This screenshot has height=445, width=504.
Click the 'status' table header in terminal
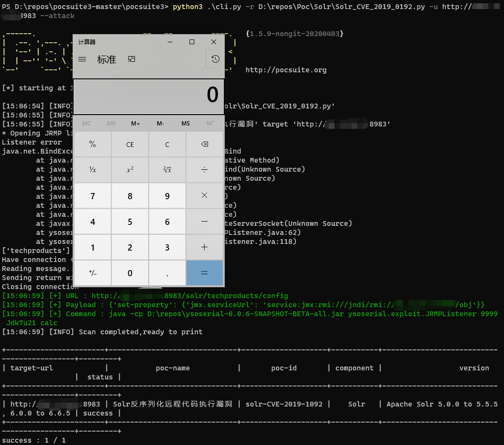point(100,377)
